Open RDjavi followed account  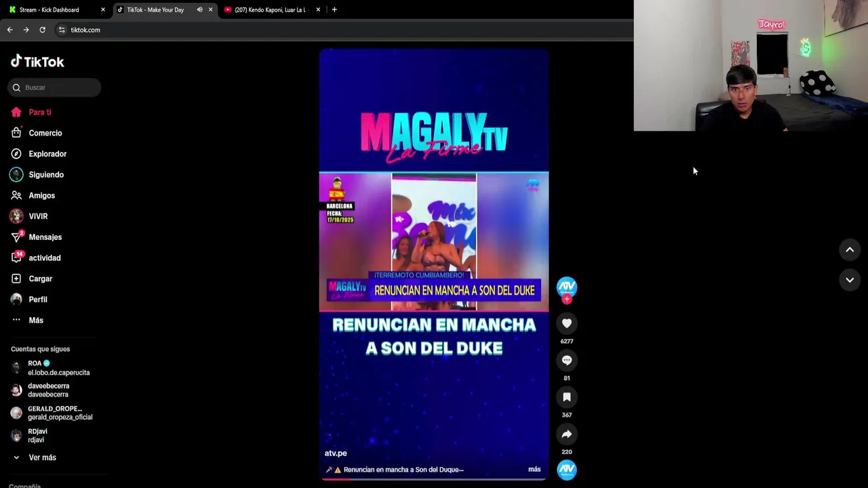pyautogui.click(x=31, y=436)
